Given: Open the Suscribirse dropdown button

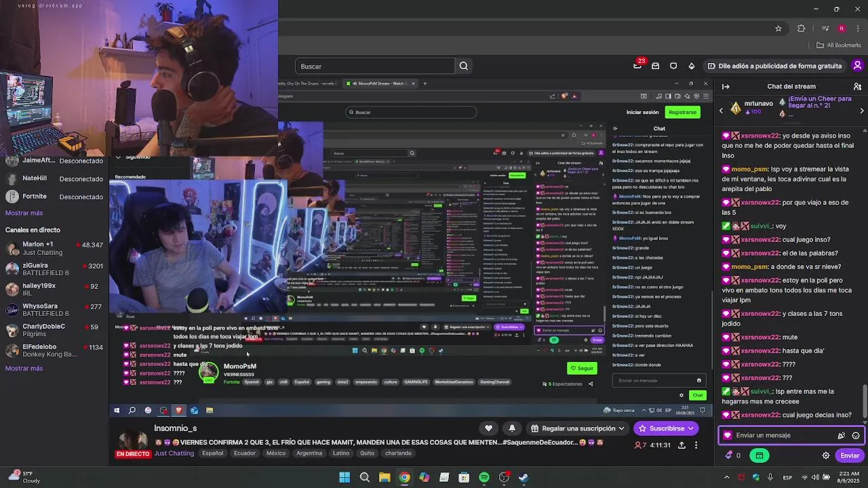Looking at the screenshot, I should coord(667,428).
